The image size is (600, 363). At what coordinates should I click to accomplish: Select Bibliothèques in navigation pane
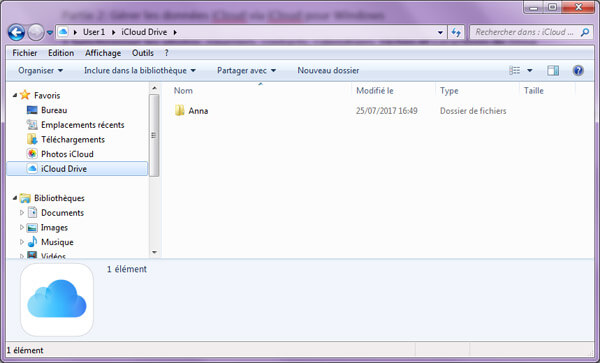[59, 198]
